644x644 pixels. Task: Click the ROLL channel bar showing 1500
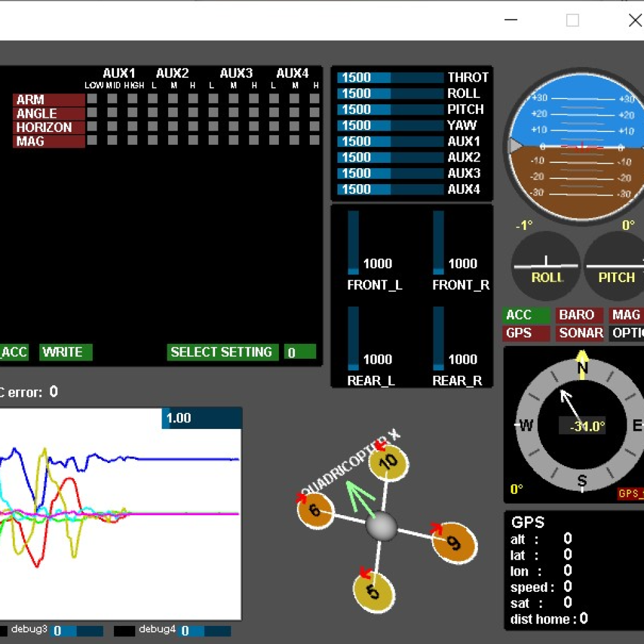(x=391, y=93)
